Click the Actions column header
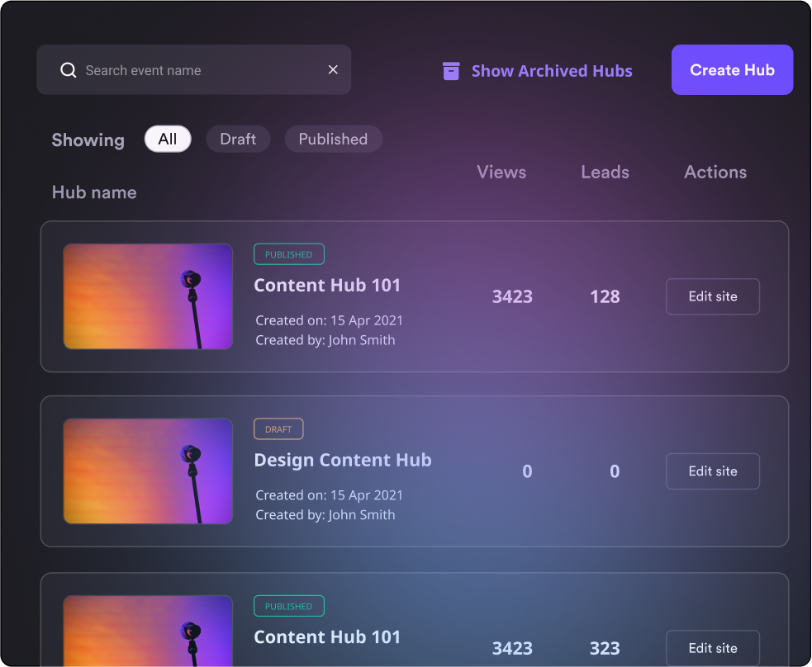Viewport: 812px width, 667px height. (x=715, y=172)
